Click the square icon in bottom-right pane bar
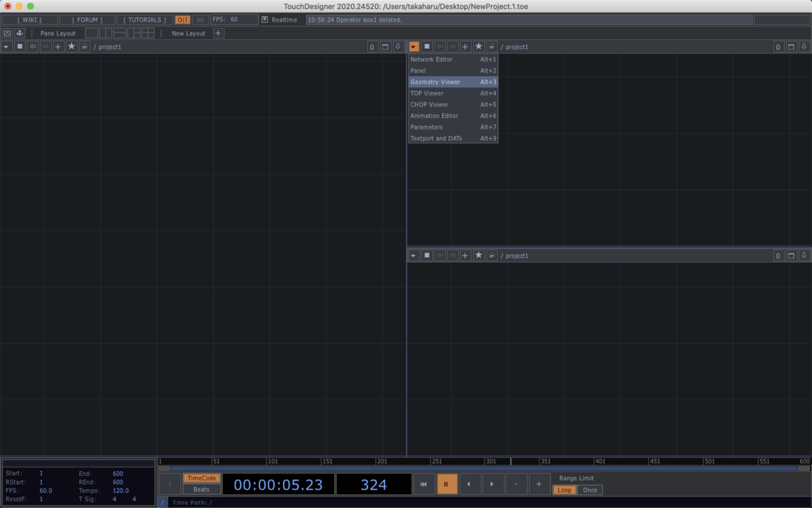Image resolution: width=812 pixels, height=508 pixels. tap(427, 255)
